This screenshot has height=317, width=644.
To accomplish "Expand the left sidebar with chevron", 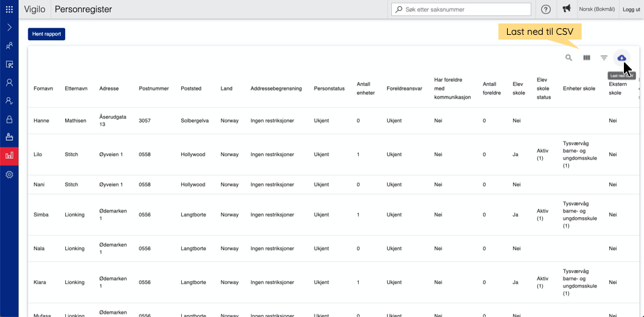I will pos(9,27).
